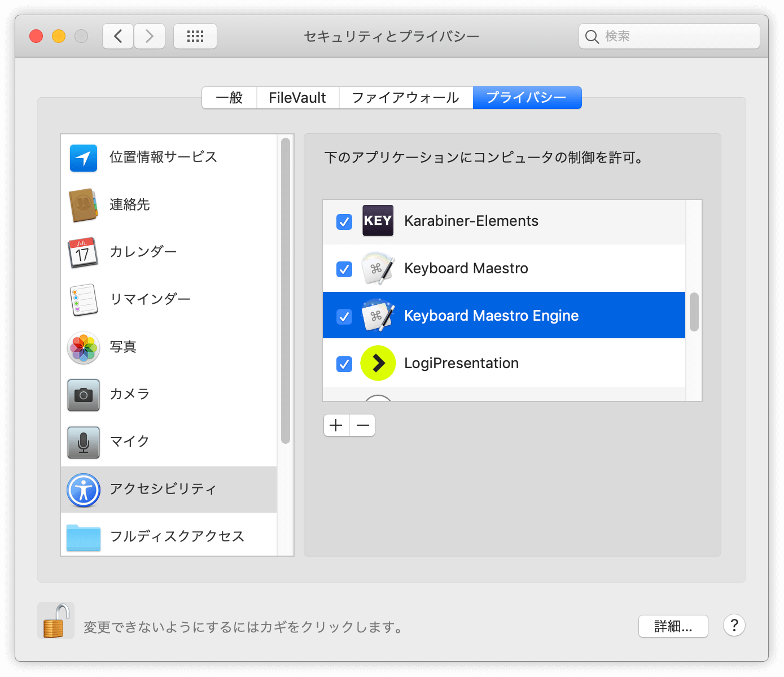Click the privacy categories scrollbar

[286, 291]
